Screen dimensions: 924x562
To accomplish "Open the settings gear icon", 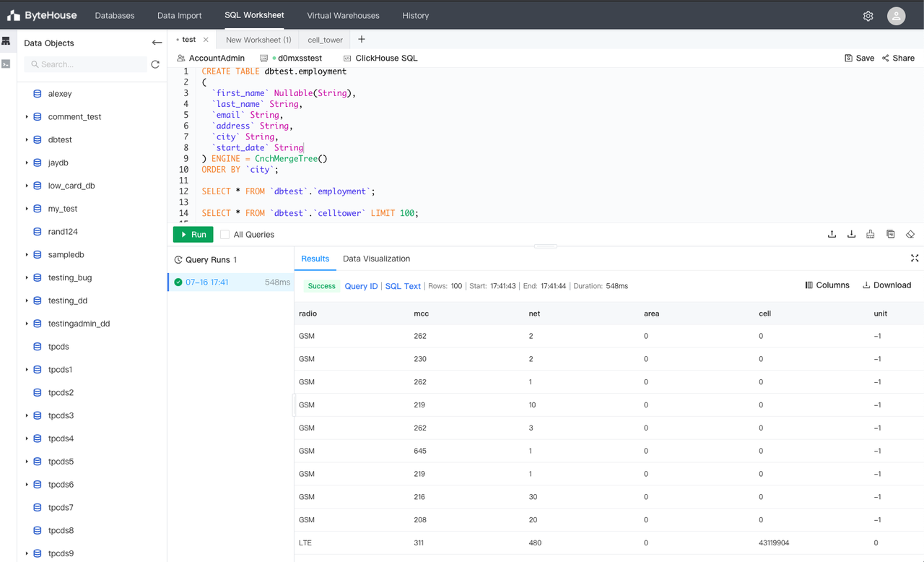I will point(868,16).
